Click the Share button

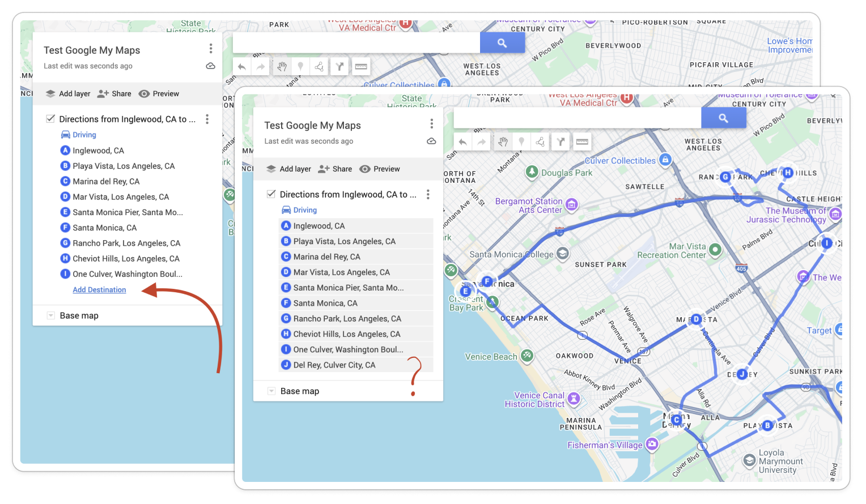tap(336, 169)
